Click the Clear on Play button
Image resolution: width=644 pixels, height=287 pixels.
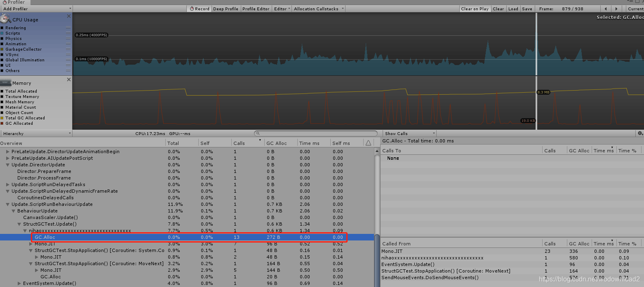click(x=475, y=9)
